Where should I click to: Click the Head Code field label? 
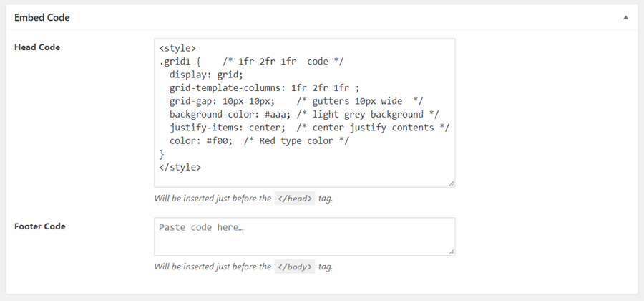[x=37, y=47]
